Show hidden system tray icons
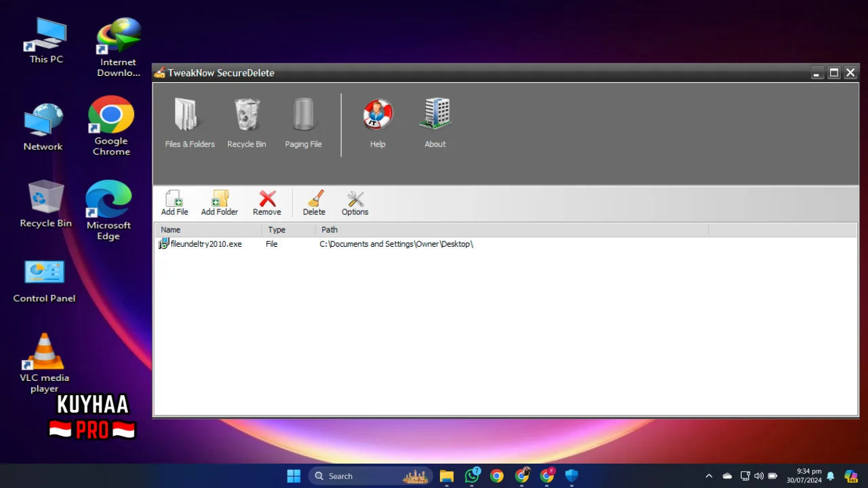 (x=709, y=476)
